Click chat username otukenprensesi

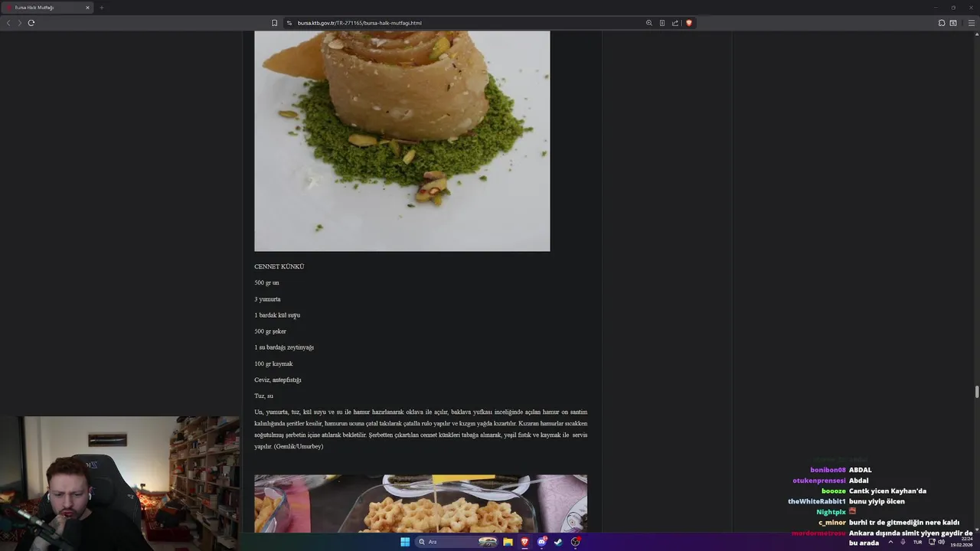click(x=819, y=481)
